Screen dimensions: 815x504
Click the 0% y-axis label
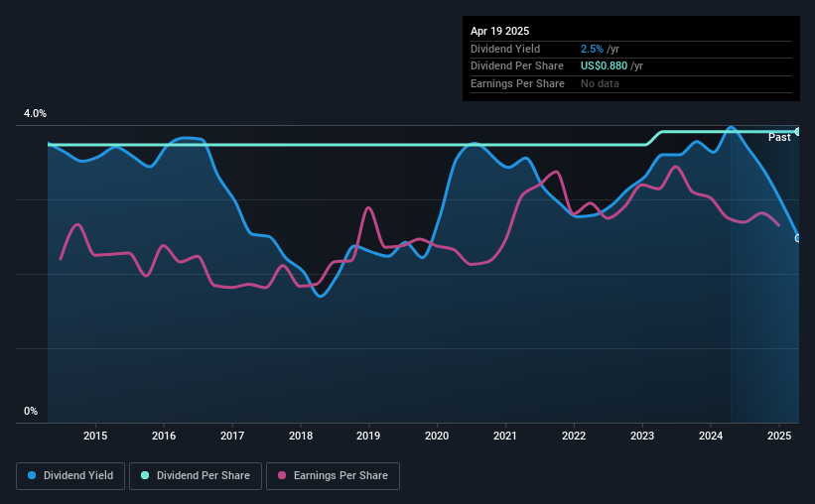pyautogui.click(x=31, y=411)
